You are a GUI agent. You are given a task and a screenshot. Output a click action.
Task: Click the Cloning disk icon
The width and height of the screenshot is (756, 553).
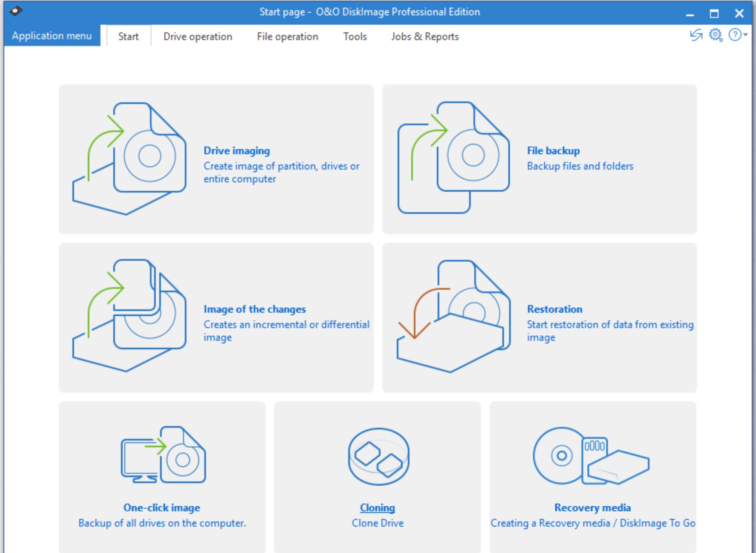click(378, 456)
